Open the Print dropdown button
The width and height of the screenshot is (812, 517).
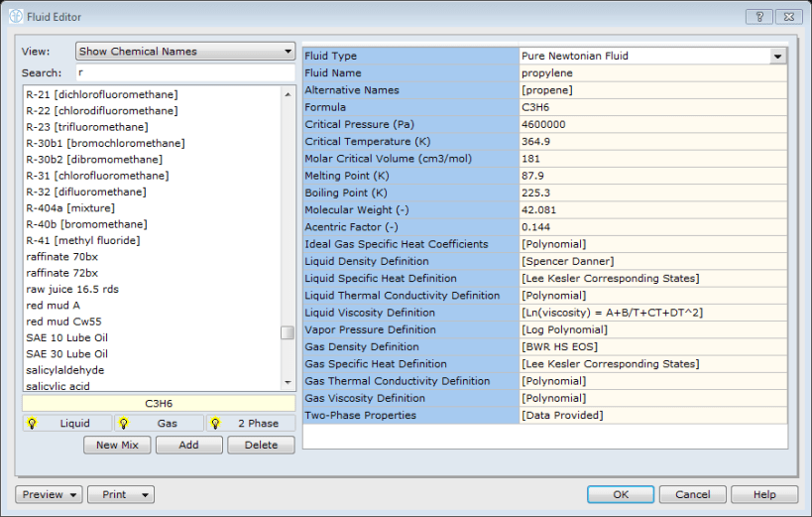(x=121, y=495)
